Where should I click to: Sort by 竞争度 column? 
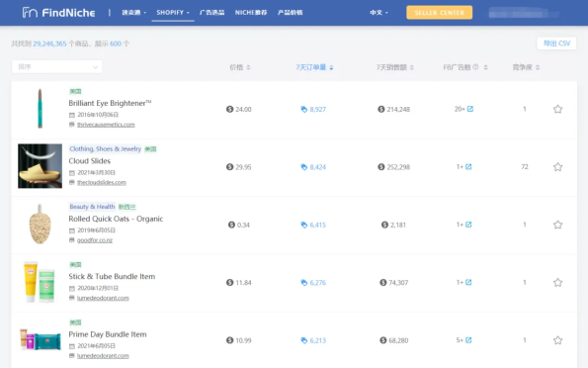[526, 67]
